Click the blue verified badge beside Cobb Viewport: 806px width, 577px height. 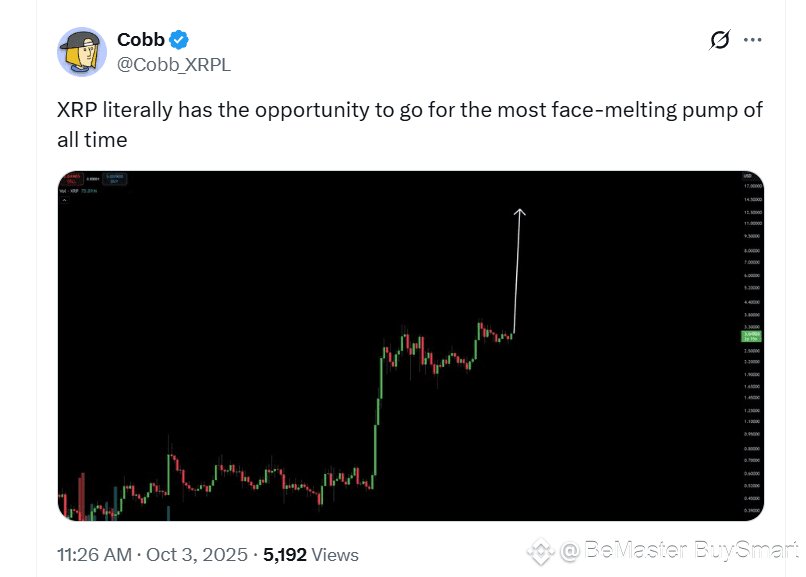[x=179, y=40]
